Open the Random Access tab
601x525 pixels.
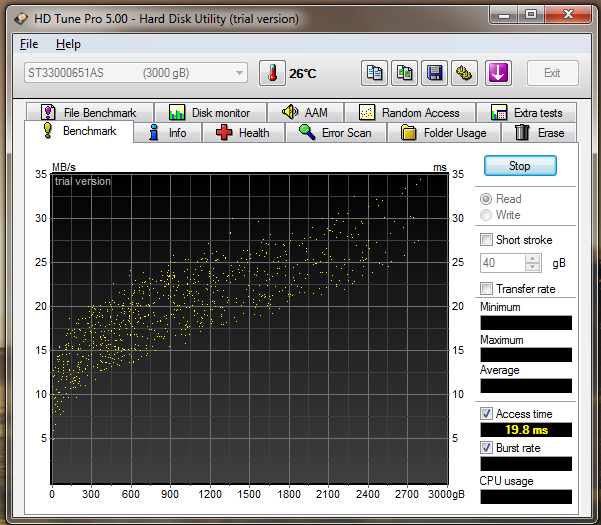pyautogui.click(x=409, y=113)
